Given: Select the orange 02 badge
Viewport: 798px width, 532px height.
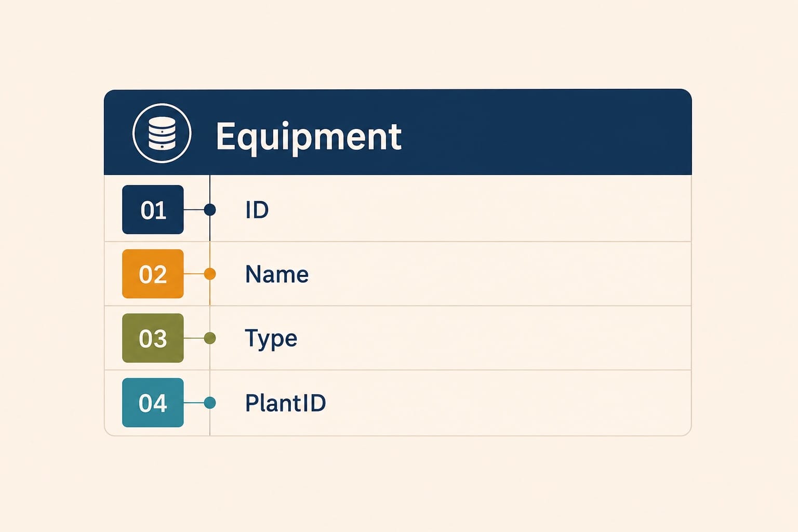Looking at the screenshot, I should click(x=153, y=274).
